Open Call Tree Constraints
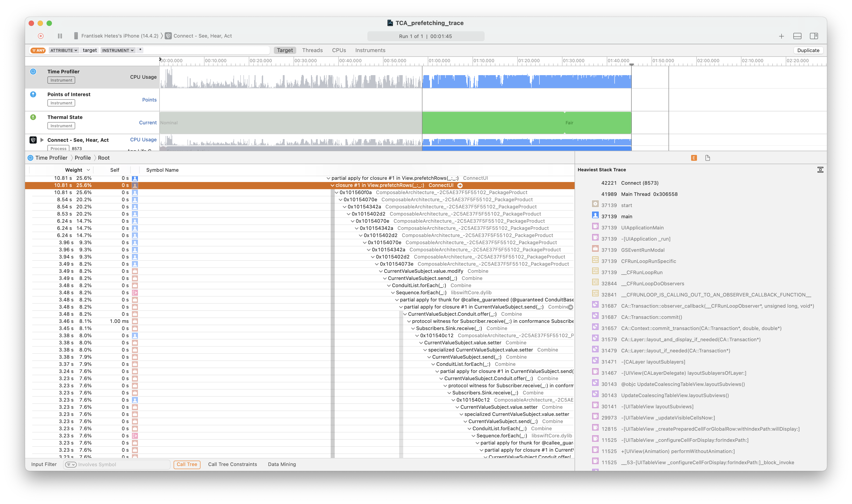This screenshot has width=852, height=504. click(x=232, y=464)
